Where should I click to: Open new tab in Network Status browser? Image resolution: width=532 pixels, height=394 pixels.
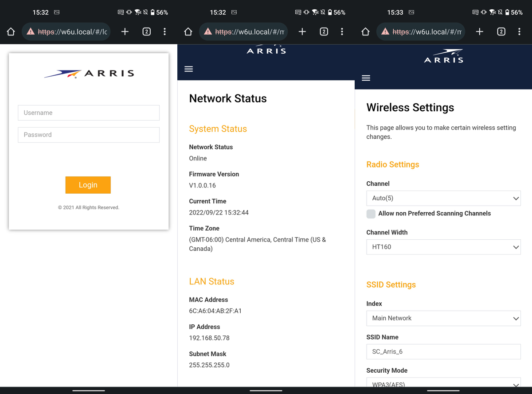(302, 31)
